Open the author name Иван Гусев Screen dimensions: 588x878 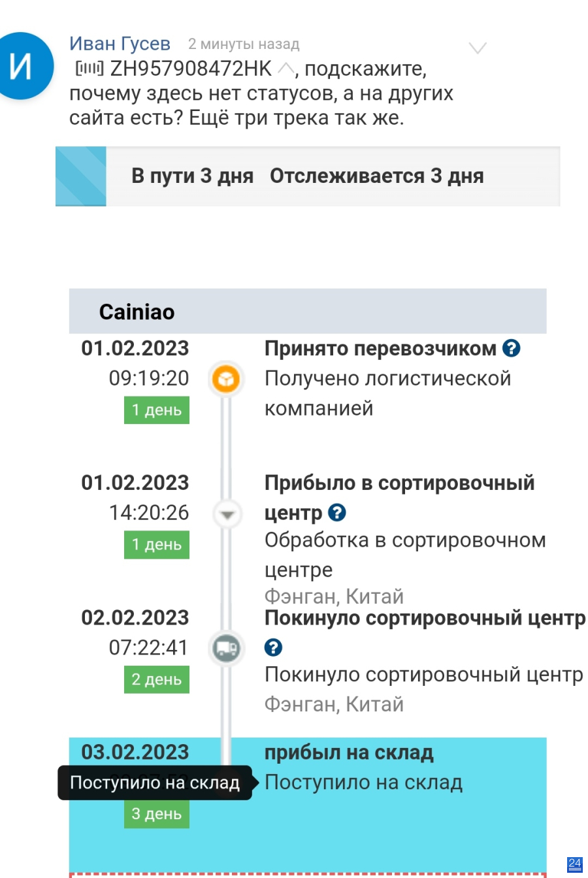coord(120,44)
